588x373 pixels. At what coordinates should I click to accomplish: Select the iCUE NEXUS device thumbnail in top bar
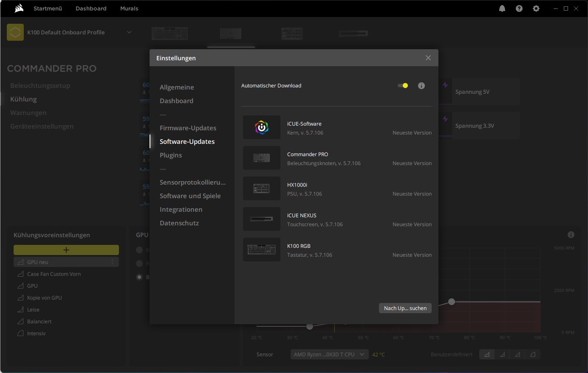click(353, 33)
